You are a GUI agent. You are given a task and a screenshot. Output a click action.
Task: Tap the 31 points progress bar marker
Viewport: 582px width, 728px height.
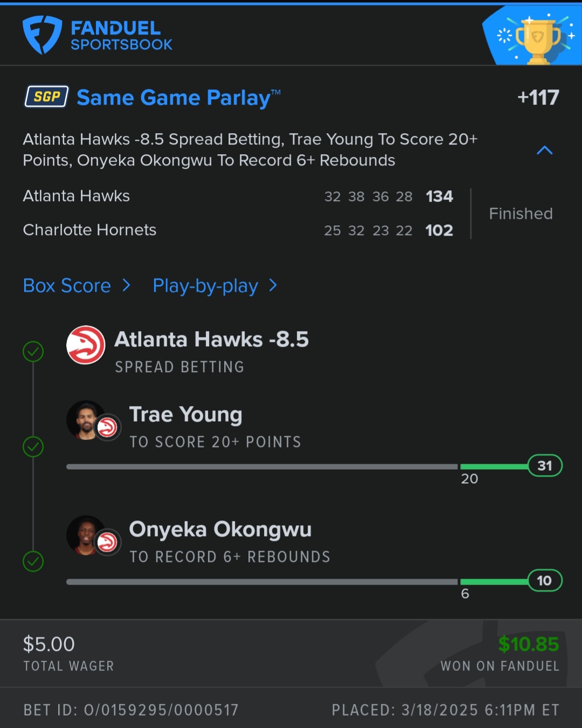pos(544,466)
